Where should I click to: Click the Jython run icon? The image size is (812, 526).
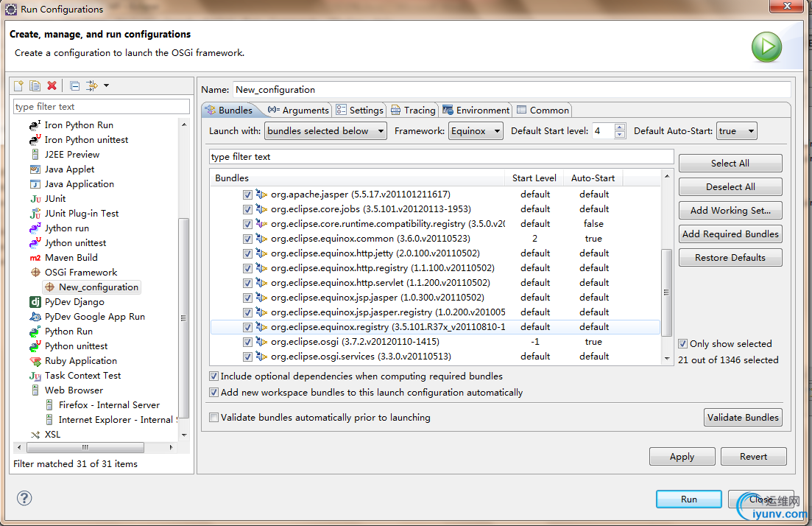coord(35,228)
